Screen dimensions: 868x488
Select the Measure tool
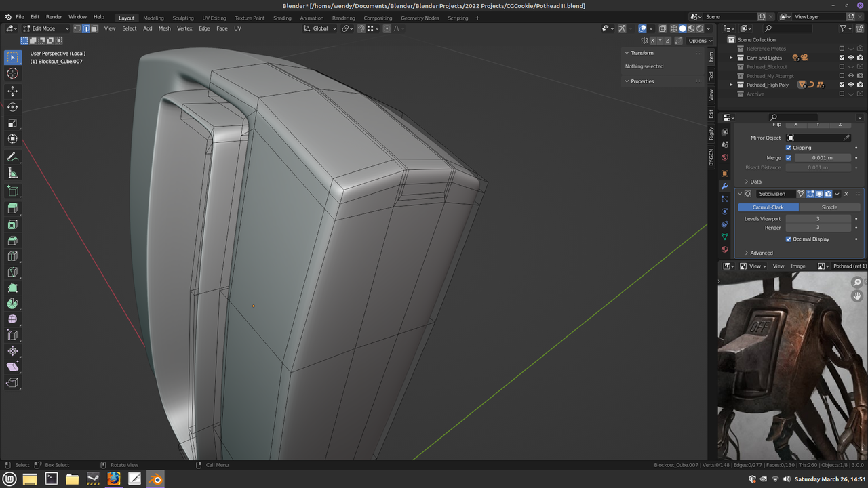(12, 174)
